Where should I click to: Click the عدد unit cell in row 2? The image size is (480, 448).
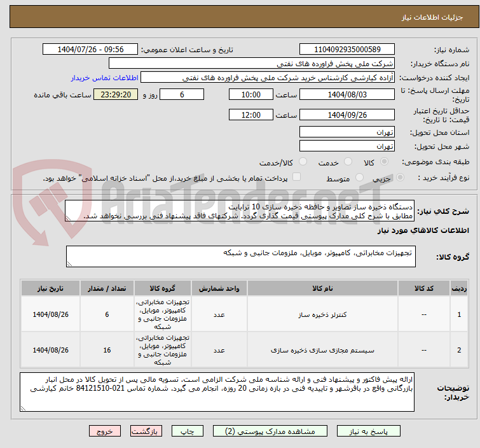[219, 350]
